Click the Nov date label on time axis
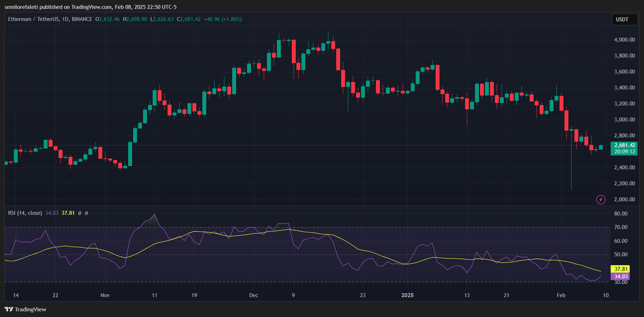 [x=105, y=295]
